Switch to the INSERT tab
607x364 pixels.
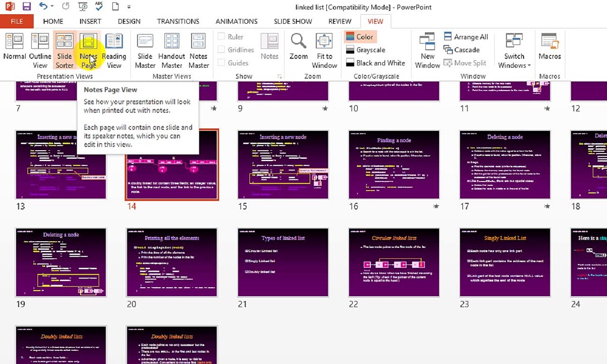coord(90,21)
